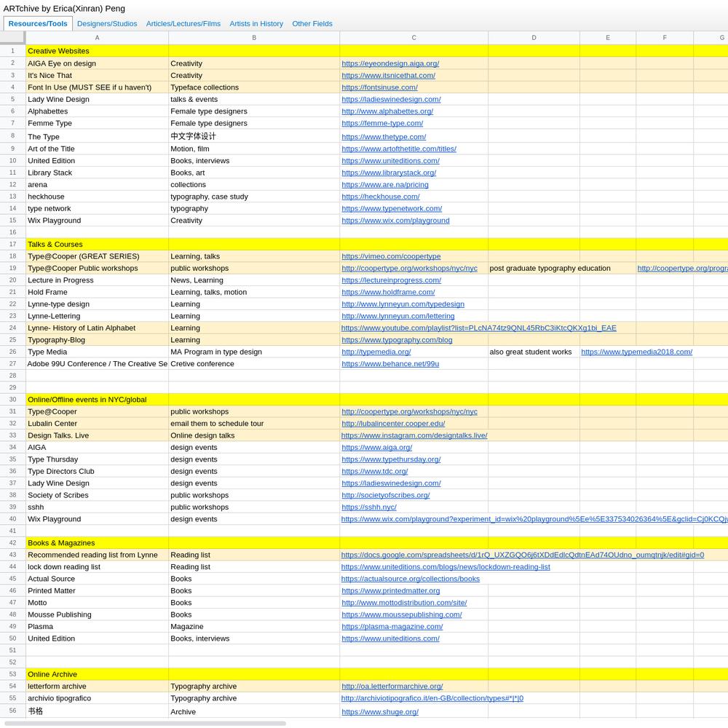Open the lubalincenter.cooper.edu link
The height and width of the screenshot is (728, 728).
[x=393, y=424]
